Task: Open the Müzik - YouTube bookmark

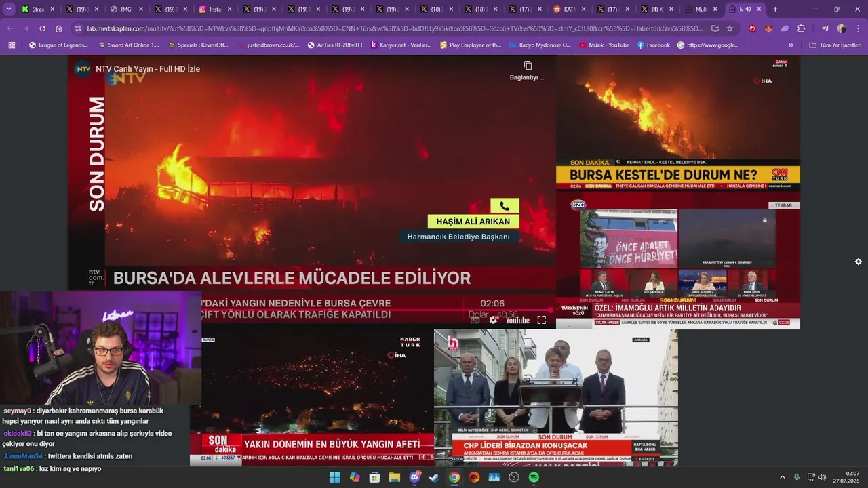Action: 604,45
